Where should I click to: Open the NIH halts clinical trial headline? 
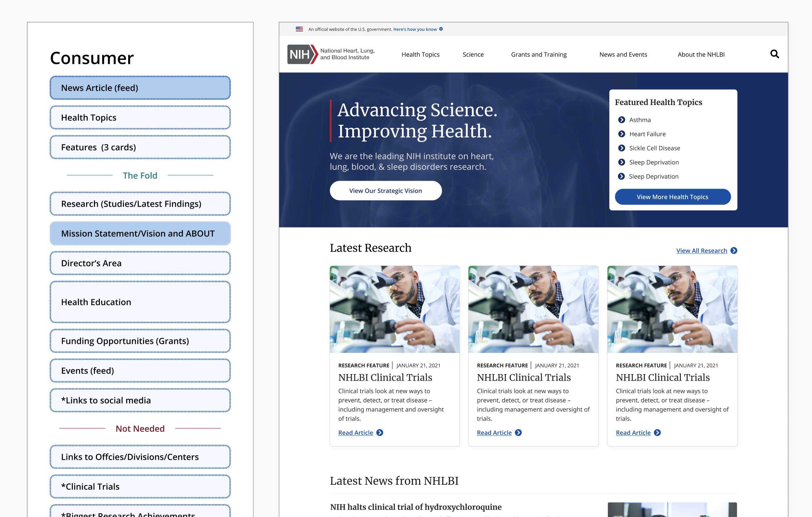[x=416, y=506]
